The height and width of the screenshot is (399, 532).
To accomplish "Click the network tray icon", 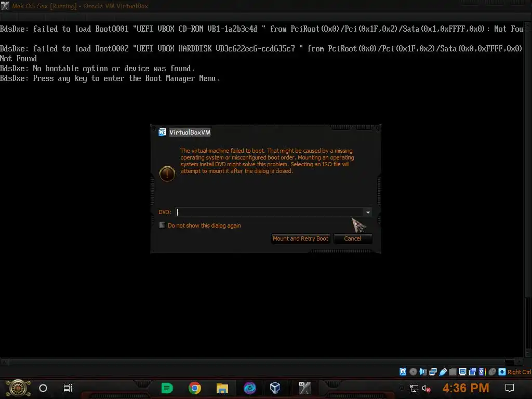I will tap(414, 388).
